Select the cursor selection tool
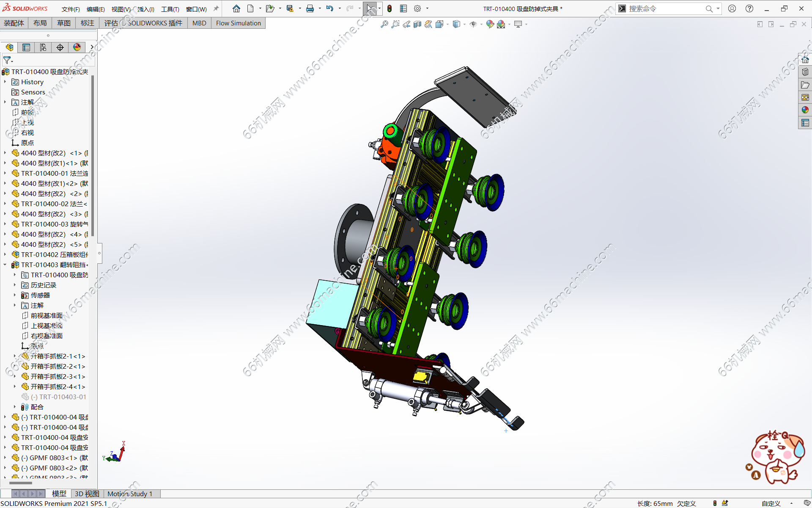 370,8
